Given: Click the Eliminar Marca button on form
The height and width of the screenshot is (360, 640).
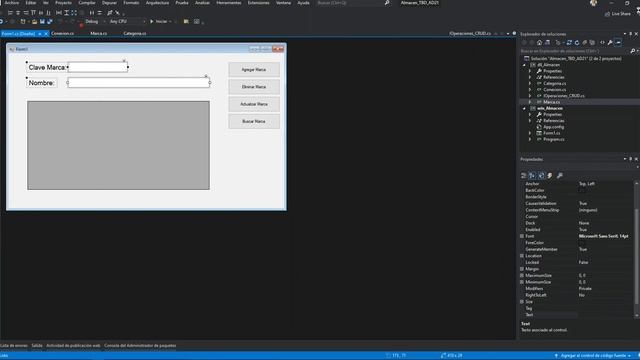Looking at the screenshot, I should coord(254,87).
